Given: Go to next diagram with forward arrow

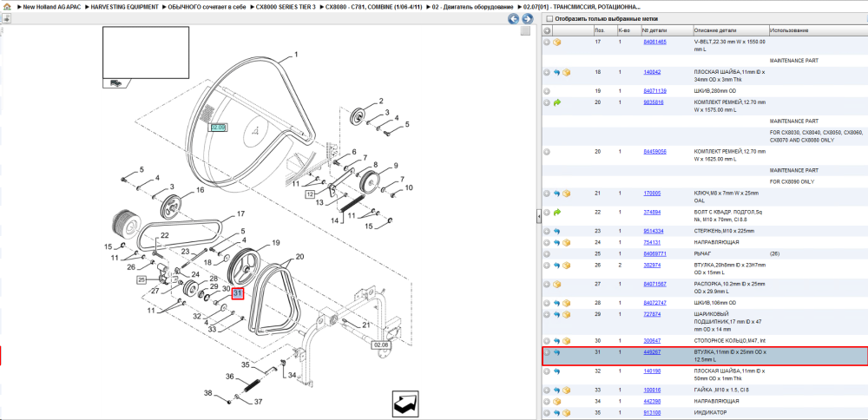Looking at the screenshot, I should [527, 19].
